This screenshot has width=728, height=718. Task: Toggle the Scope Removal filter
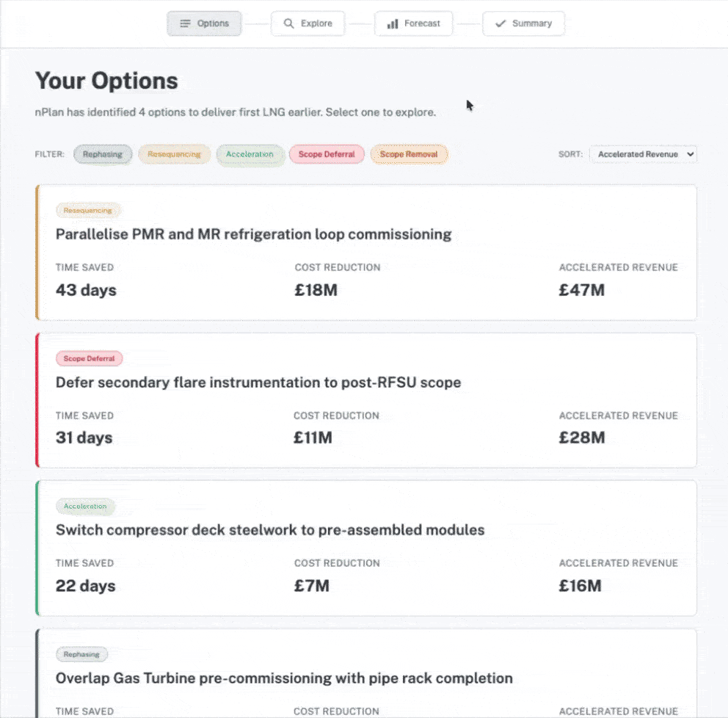click(409, 154)
